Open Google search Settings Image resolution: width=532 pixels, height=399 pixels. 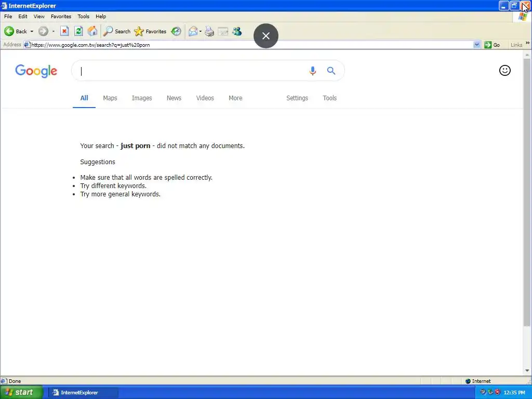click(297, 98)
